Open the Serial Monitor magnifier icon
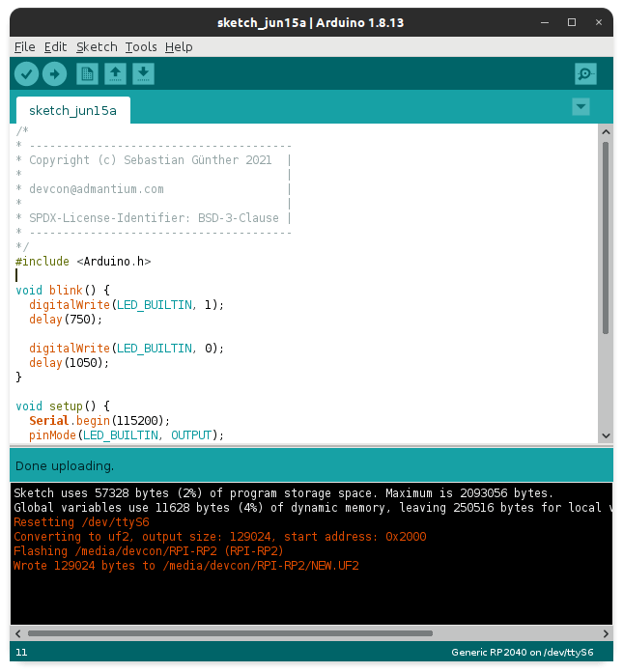 point(584,73)
